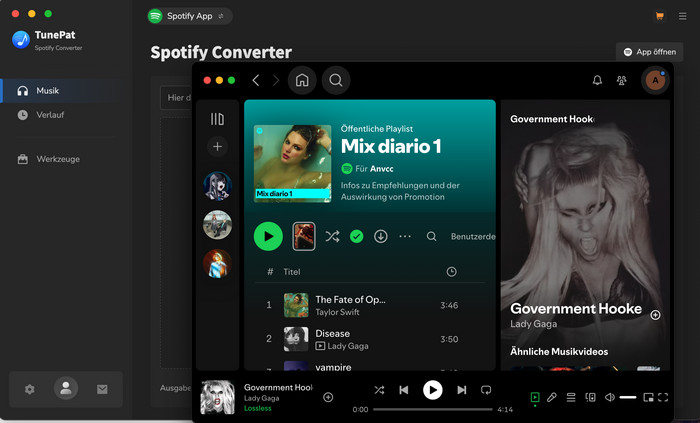700x423 pixels.
Task: Play the Mix diario 1 playlist
Action: click(x=268, y=236)
